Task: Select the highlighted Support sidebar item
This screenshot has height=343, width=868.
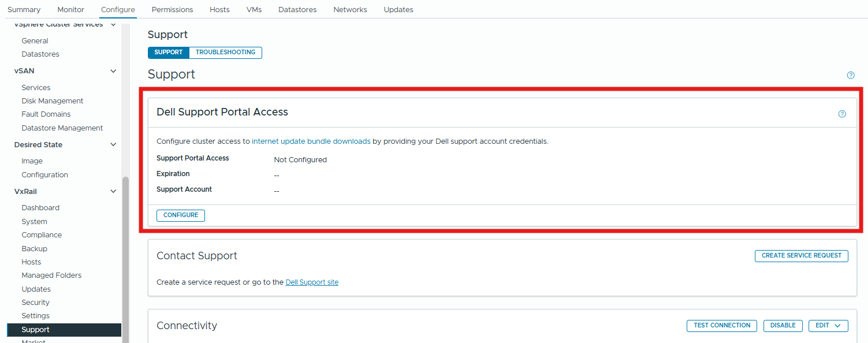Action: (64, 330)
